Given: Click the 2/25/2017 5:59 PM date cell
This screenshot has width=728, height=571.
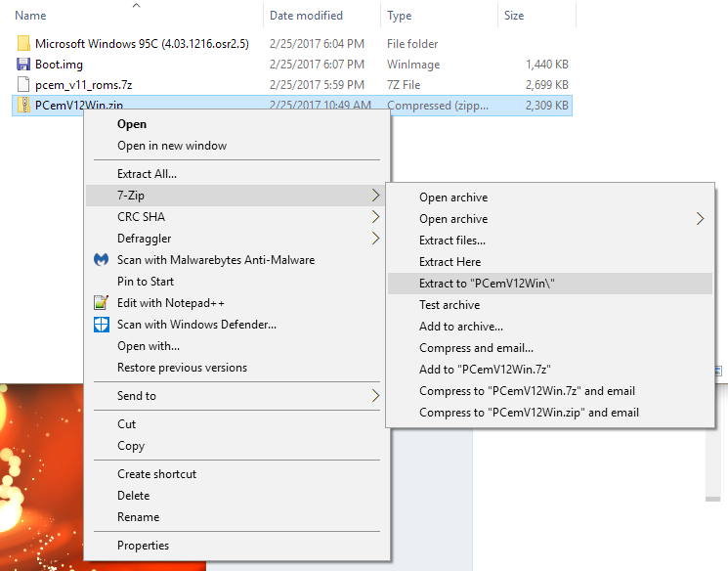Looking at the screenshot, I should point(318,84).
